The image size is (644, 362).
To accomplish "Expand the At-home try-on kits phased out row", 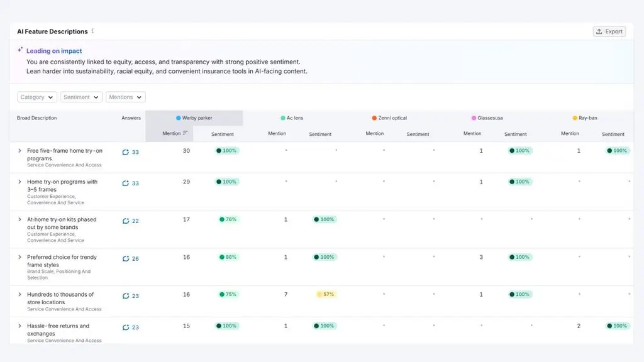I will [19, 219].
